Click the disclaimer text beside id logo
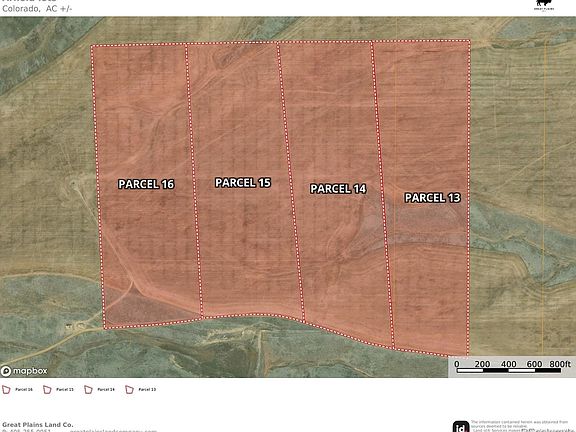The image size is (576, 432). 522,426
